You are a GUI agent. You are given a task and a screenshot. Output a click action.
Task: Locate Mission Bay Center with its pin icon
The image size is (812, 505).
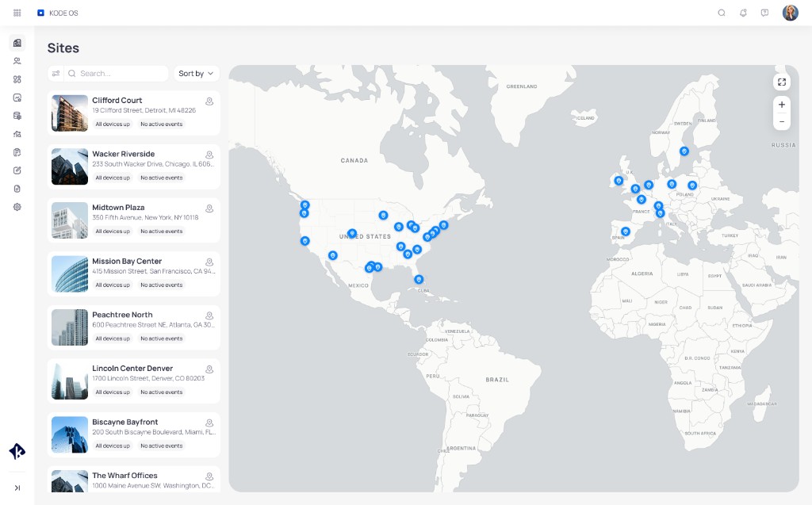209,262
